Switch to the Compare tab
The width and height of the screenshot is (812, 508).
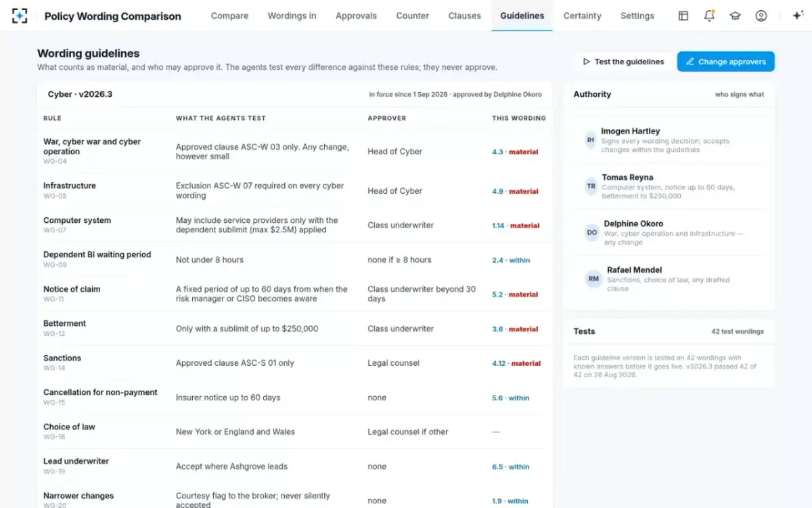click(229, 16)
